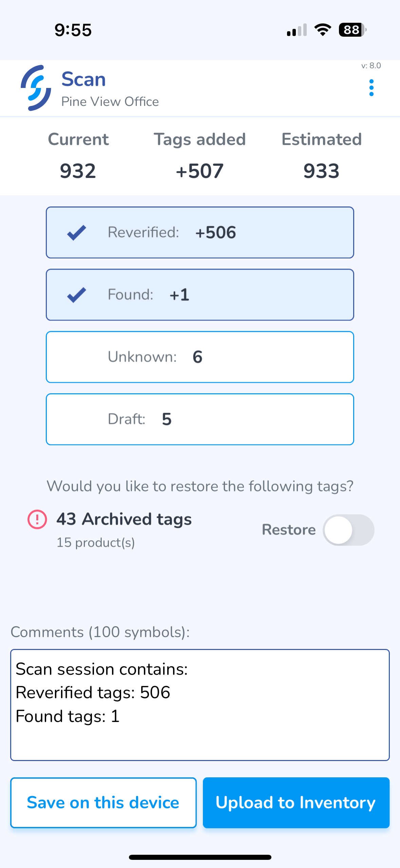The width and height of the screenshot is (400, 868).
Task: Tap the Tags added +507 counter
Action: 199,156
